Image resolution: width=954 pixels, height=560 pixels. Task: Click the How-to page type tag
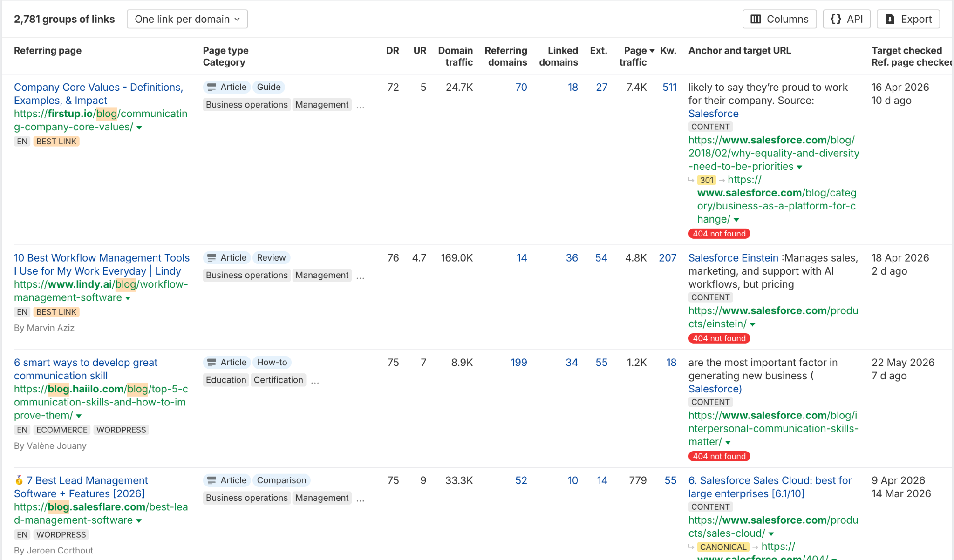point(272,362)
